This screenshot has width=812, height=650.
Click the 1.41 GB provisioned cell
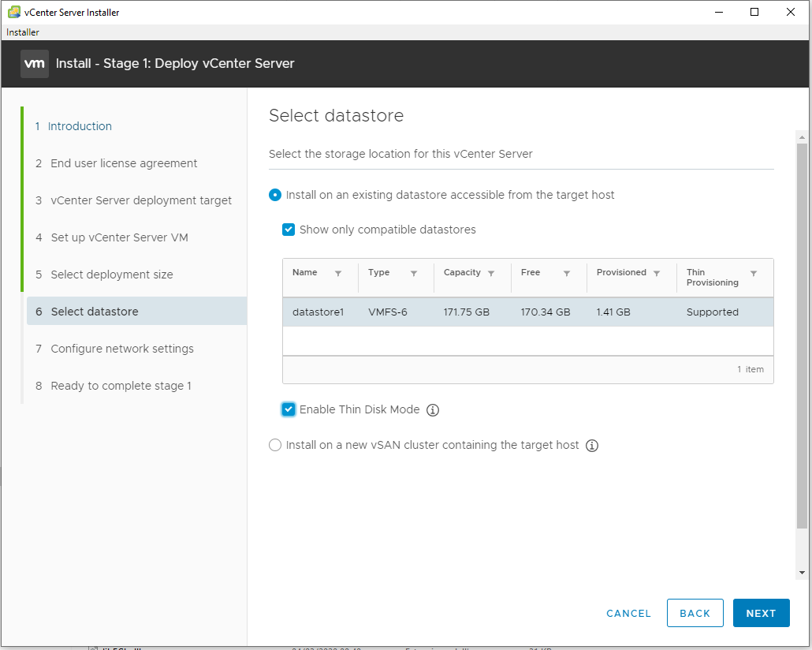(613, 312)
